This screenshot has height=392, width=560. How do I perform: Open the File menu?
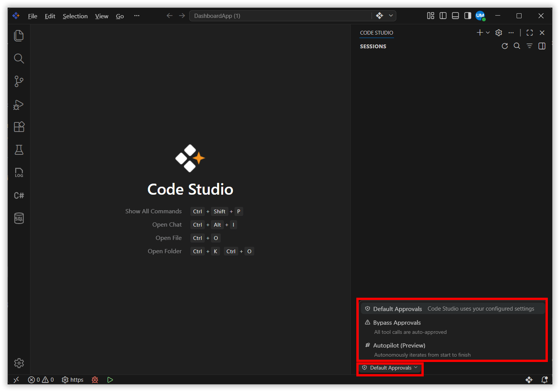[33, 16]
